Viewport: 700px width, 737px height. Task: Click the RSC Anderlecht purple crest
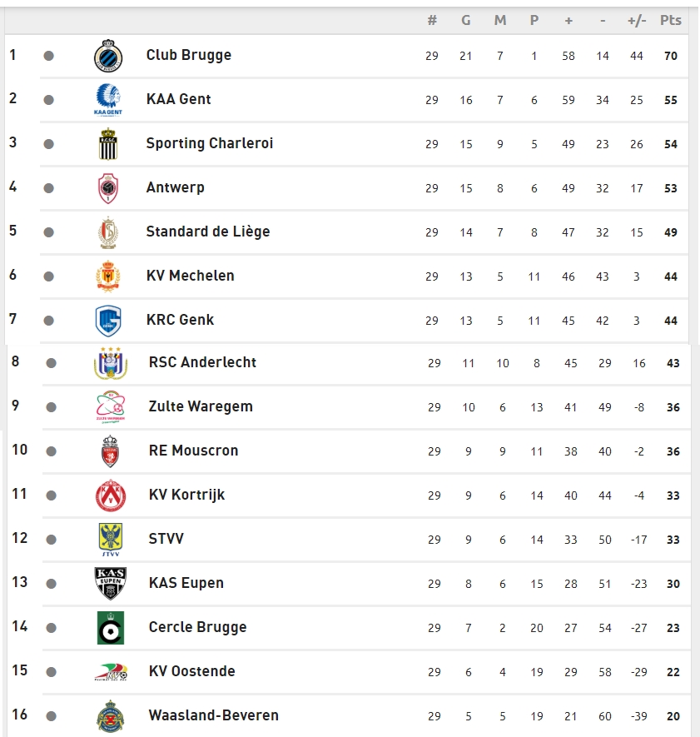click(111, 363)
